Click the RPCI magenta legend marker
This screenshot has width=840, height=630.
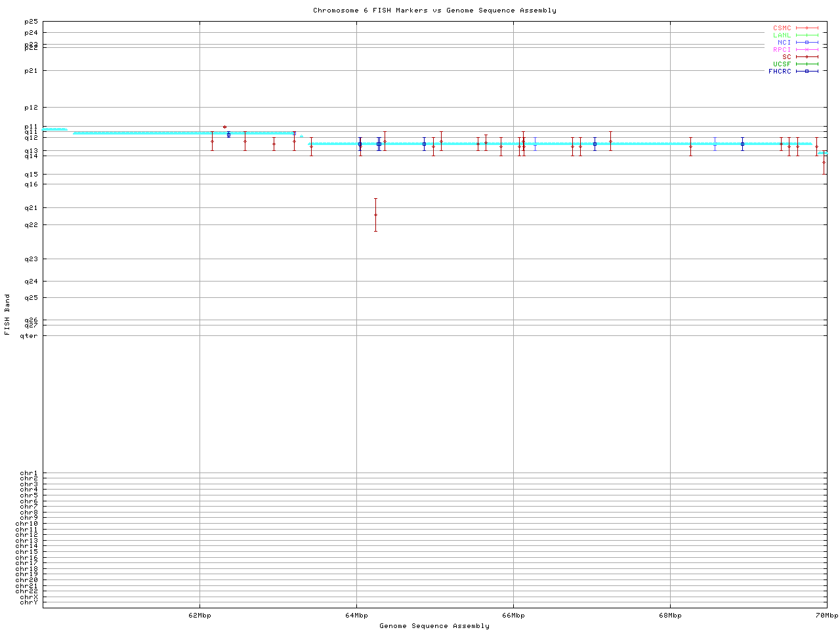[x=807, y=50]
